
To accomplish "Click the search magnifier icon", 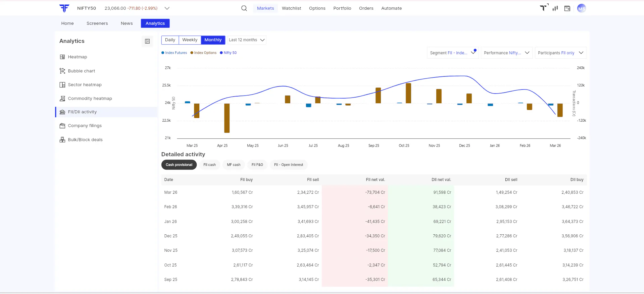I will pyautogui.click(x=244, y=8).
